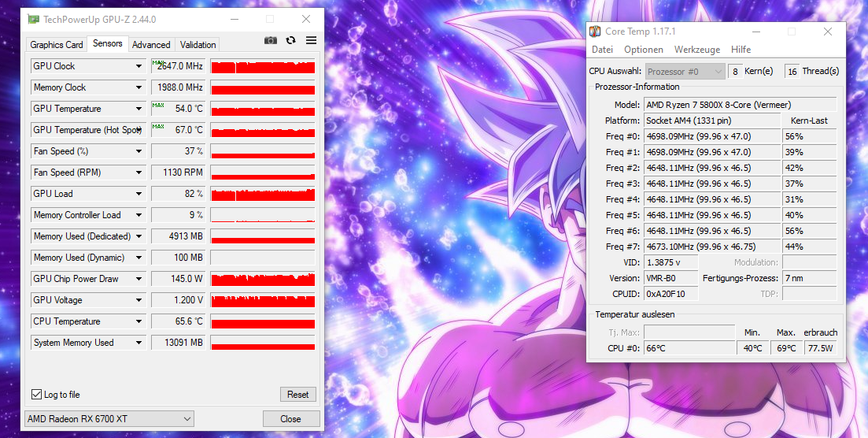Switch to the Graphics Card tab

click(x=57, y=45)
